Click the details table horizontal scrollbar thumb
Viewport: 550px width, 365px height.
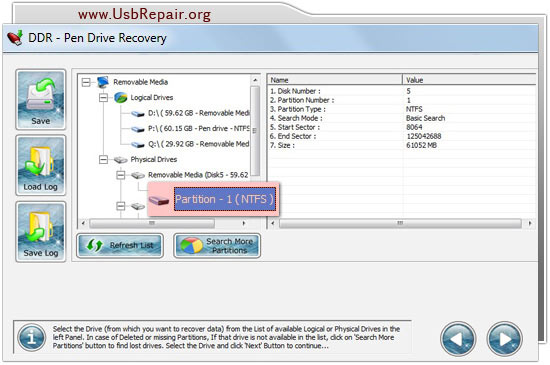point(400,223)
